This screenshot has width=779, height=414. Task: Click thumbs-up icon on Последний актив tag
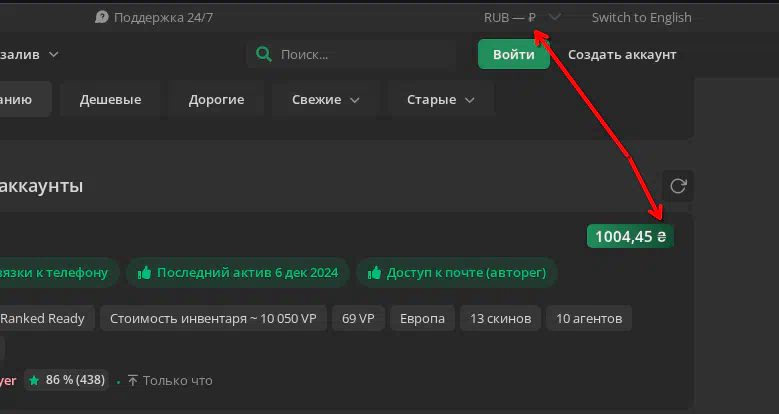pyautogui.click(x=144, y=272)
